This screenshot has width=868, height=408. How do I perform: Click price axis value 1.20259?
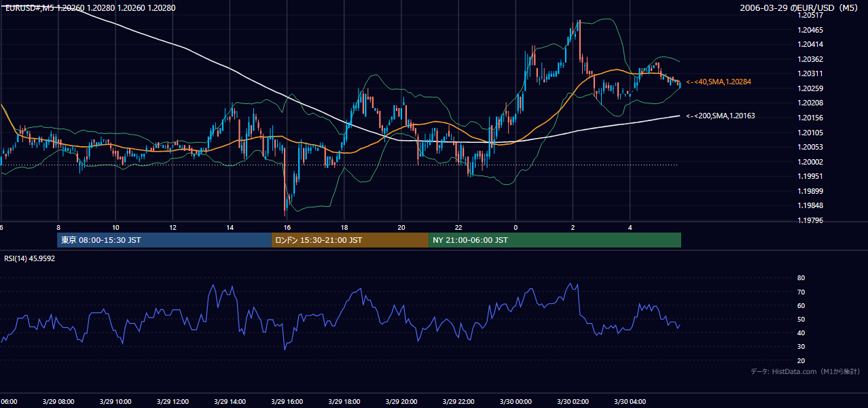tap(811, 88)
